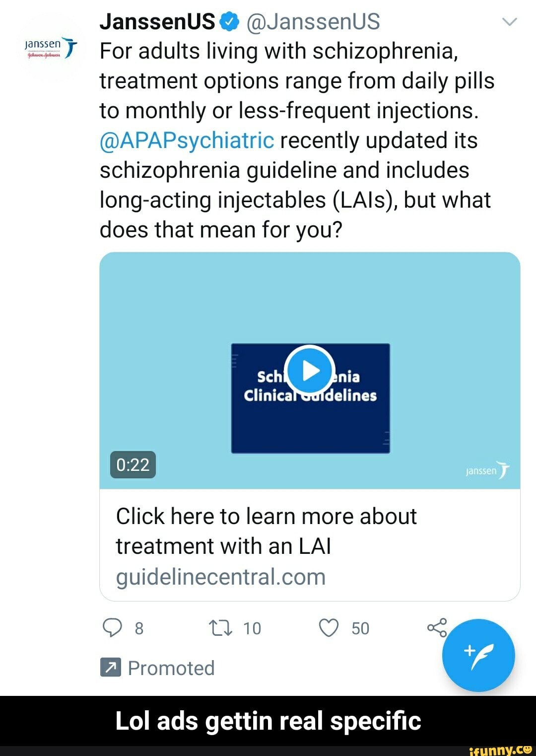This screenshot has height=756, width=536.
Task: Click the JanssenUS display name
Action: point(157,22)
